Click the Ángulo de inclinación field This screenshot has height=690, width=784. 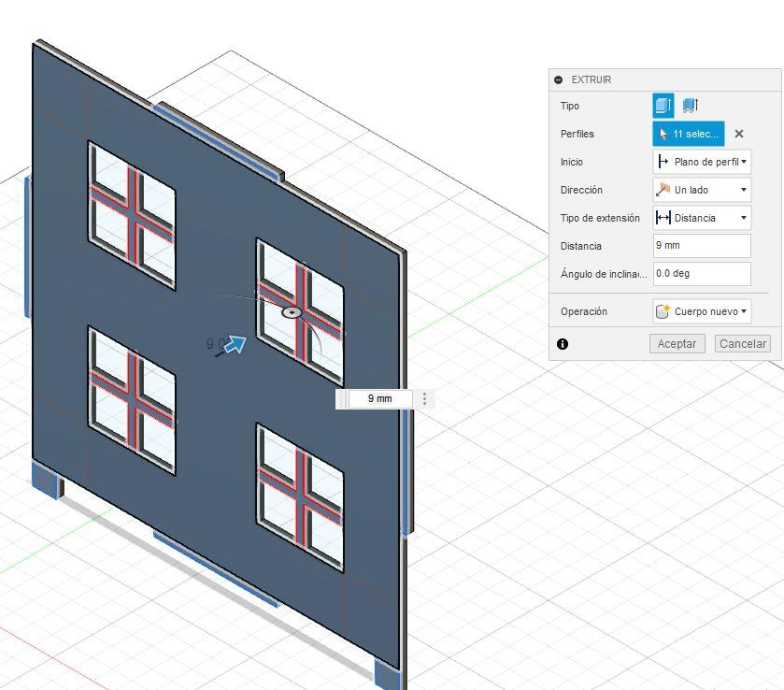(x=702, y=274)
